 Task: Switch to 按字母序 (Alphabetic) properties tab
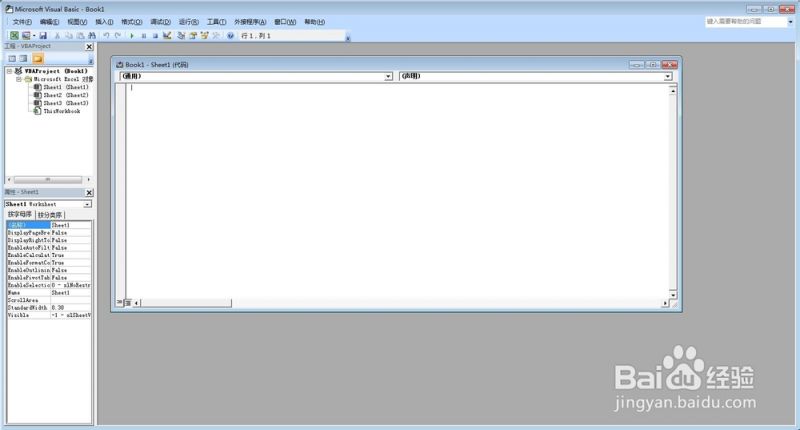pyautogui.click(x=20, y=214)
